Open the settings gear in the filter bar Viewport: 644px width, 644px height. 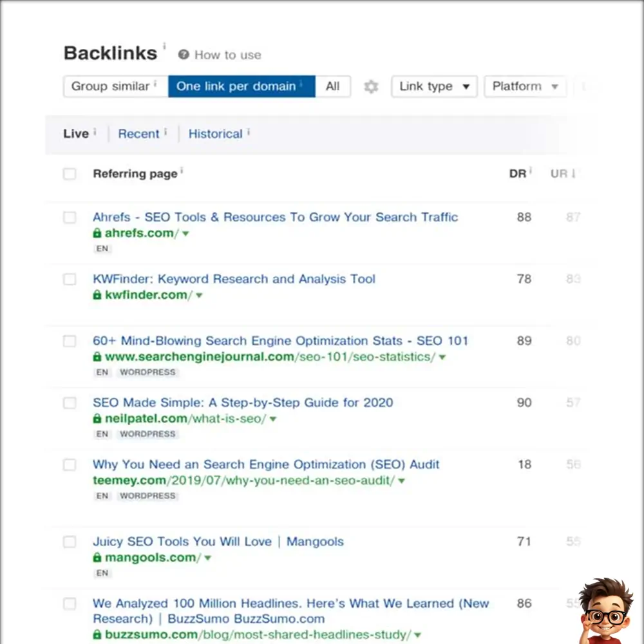tap(371, 86)
